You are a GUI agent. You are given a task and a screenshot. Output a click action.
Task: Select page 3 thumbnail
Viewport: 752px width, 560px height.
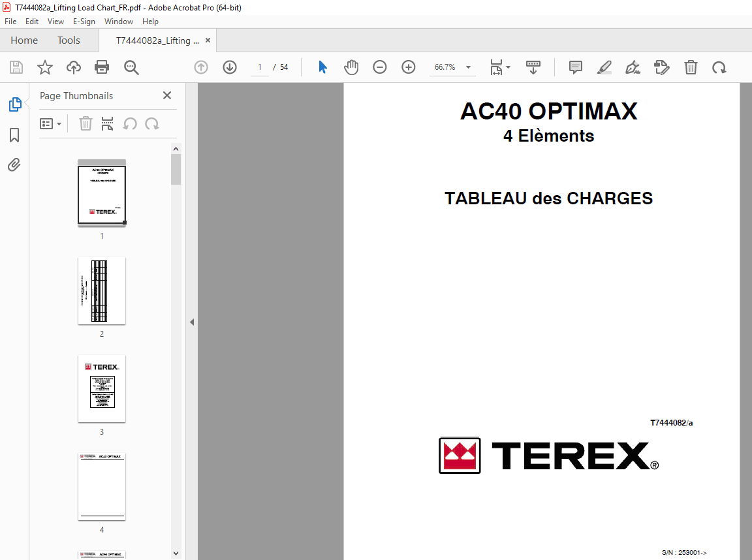pyautogui.click(x=101, y=389)
